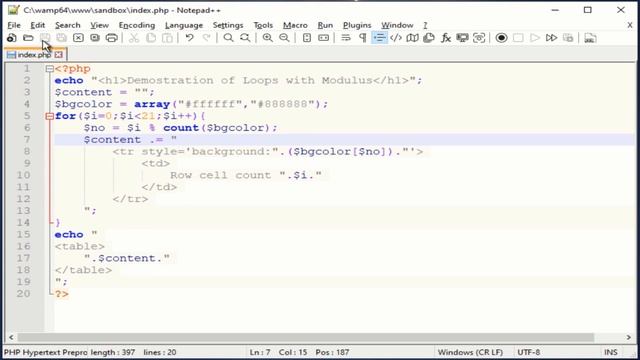Zoom in using the plus magnifier icon
This screenshot has width=640, height=360.
(267, 38)
